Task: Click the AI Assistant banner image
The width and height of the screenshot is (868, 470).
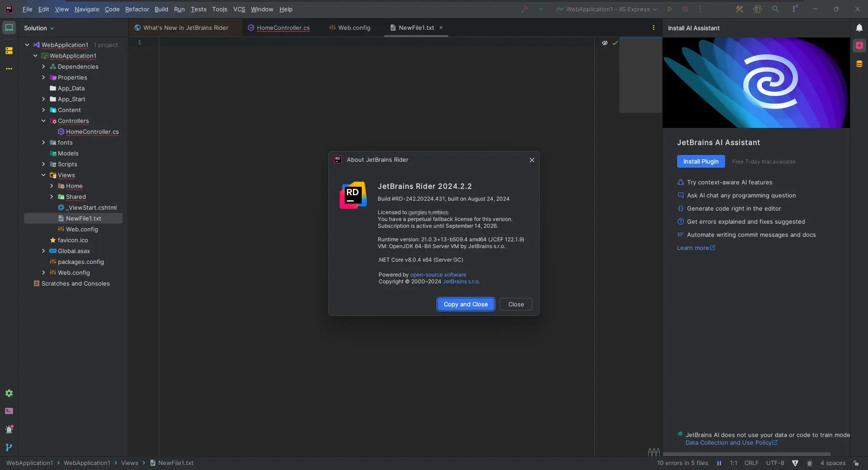Action: coord(756,82)
